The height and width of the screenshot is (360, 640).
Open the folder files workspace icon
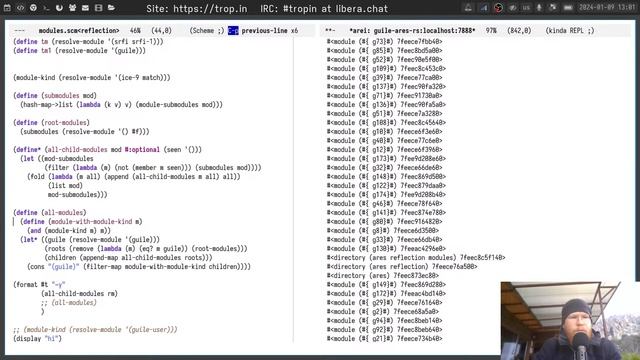[x=111, y=8]
